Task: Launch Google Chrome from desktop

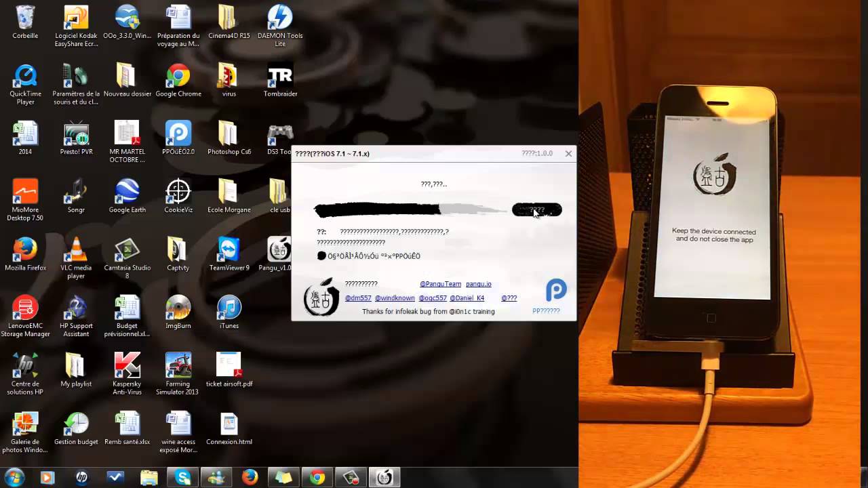Action: tap(178, 81)
